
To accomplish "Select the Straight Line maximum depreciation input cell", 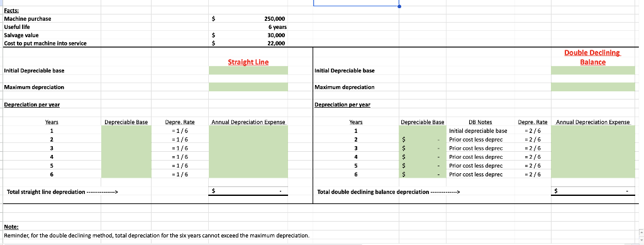I will 248,87.
